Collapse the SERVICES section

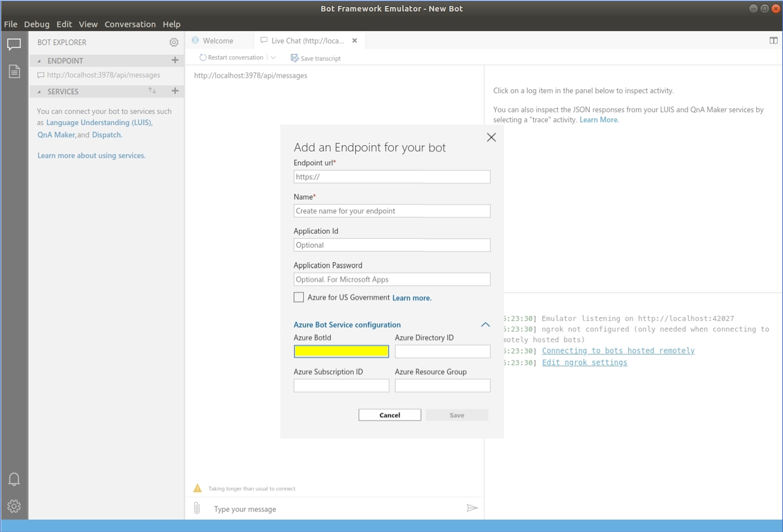pos(39,92)
